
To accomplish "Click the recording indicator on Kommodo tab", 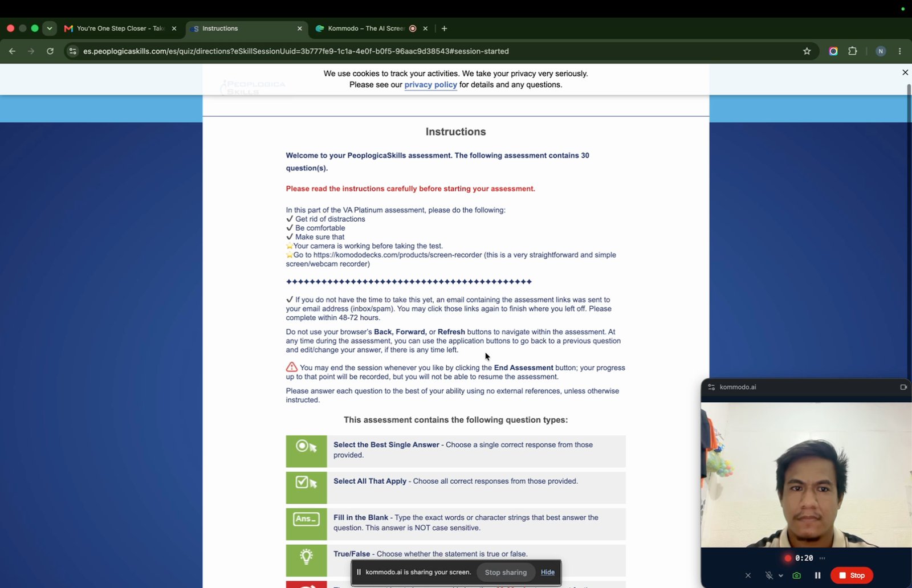I will [x=413, y=28].
